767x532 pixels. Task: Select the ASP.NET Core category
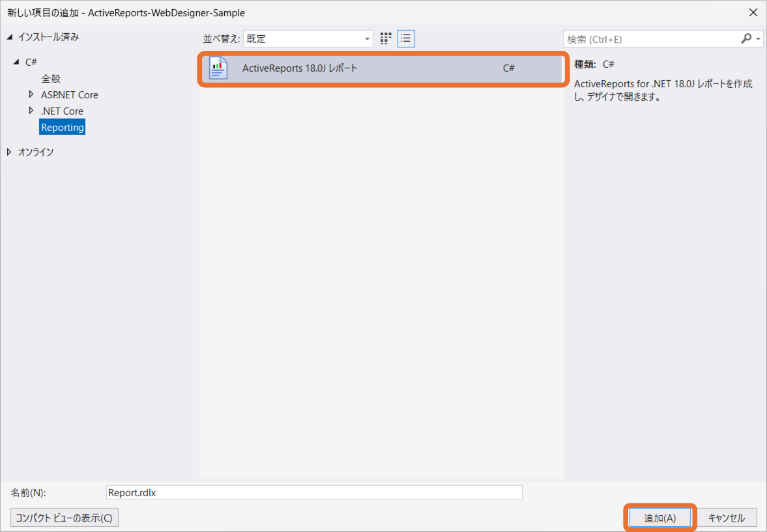tap(70, 95)
